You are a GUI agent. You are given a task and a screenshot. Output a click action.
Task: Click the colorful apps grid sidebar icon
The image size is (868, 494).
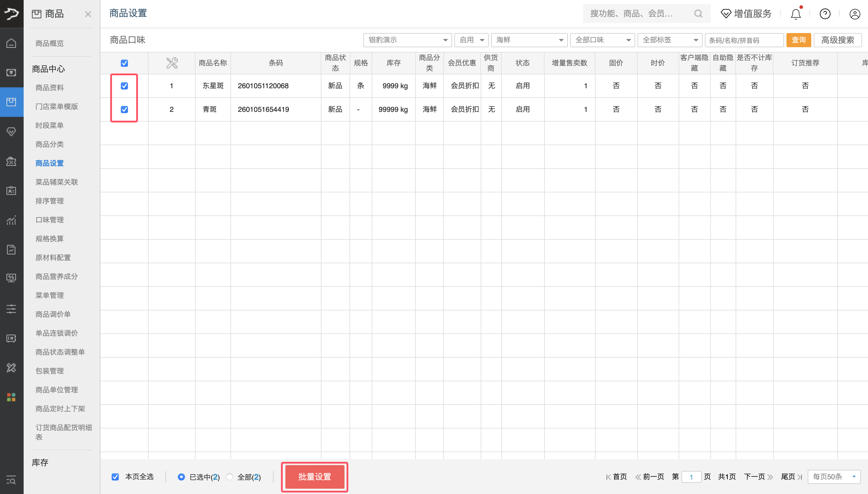pos(11,397)
